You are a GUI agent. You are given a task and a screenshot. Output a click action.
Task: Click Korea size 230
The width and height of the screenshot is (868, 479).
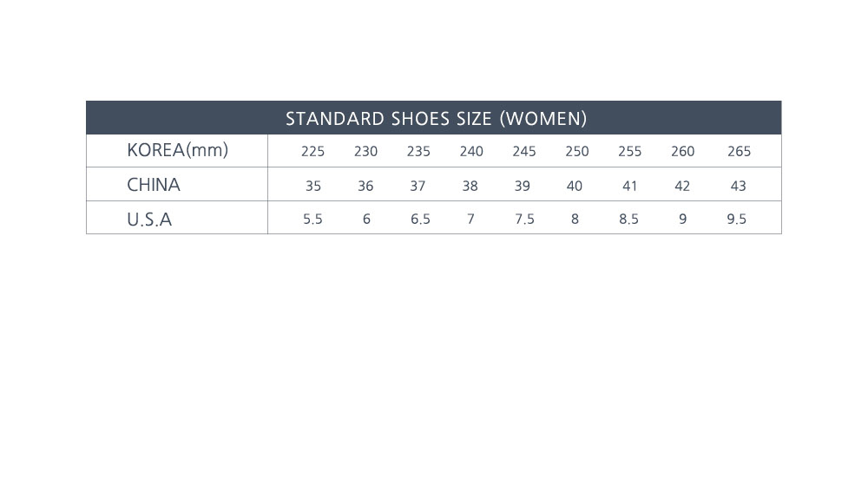365,151
